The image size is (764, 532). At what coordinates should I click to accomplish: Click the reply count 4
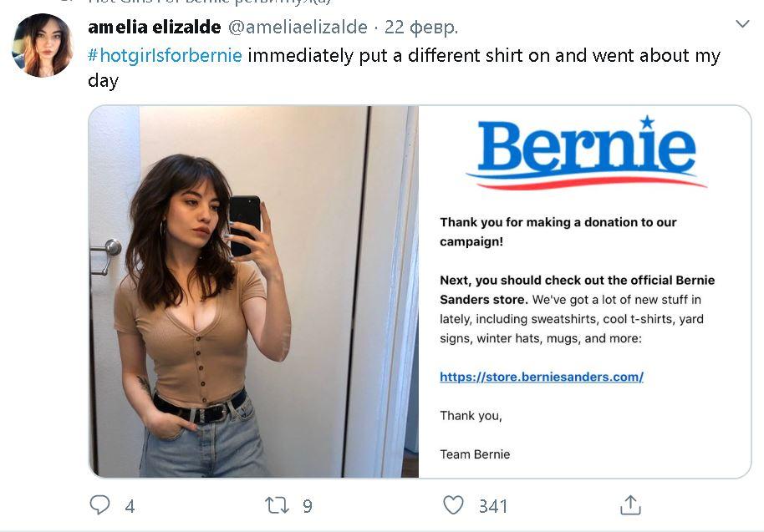(130, 506)
